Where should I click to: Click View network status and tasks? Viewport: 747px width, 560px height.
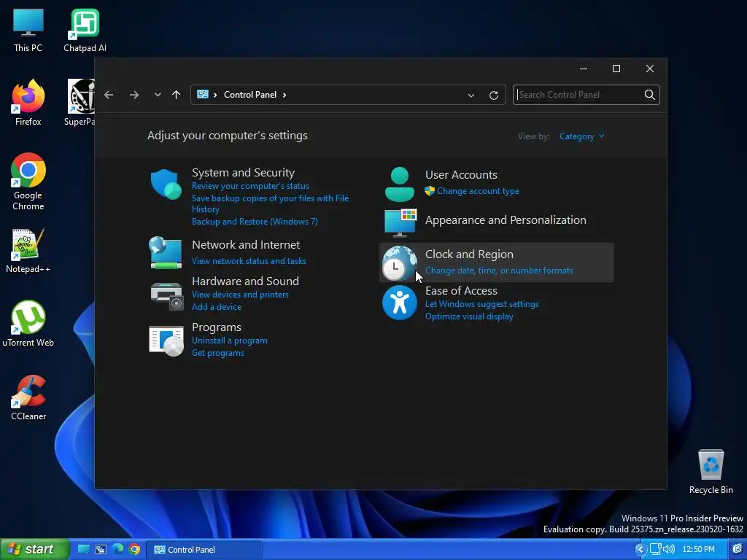[x=249, y=261]
